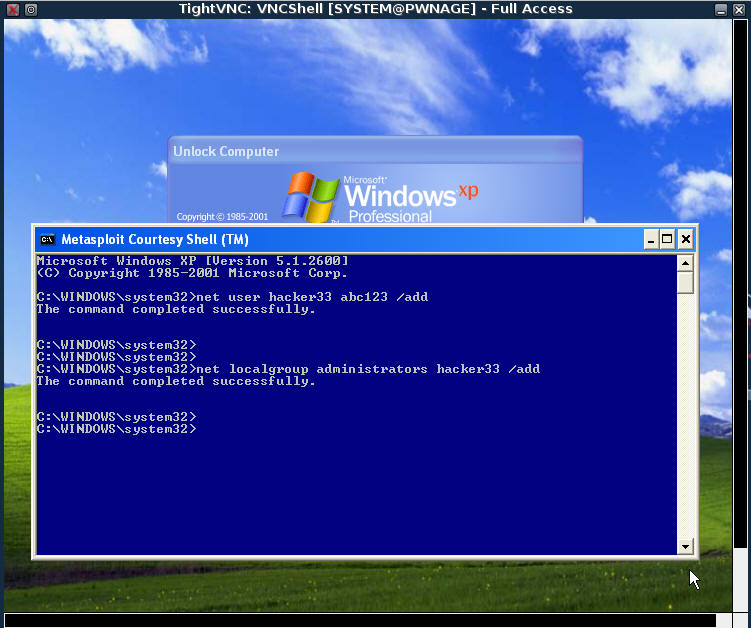Click the Windows XP Professional logo
Screen dimensions: 751x628
pos(381,197)
